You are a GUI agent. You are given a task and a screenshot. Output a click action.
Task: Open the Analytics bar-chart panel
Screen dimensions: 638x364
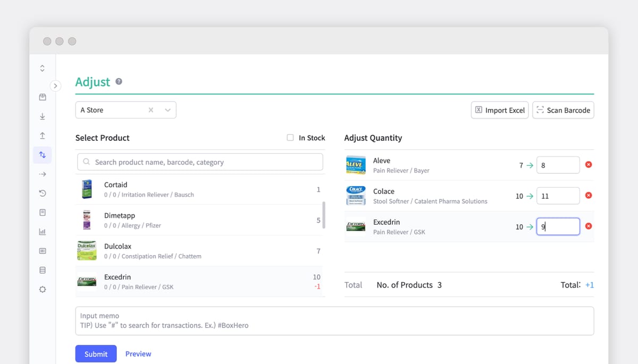coord(43,231)
